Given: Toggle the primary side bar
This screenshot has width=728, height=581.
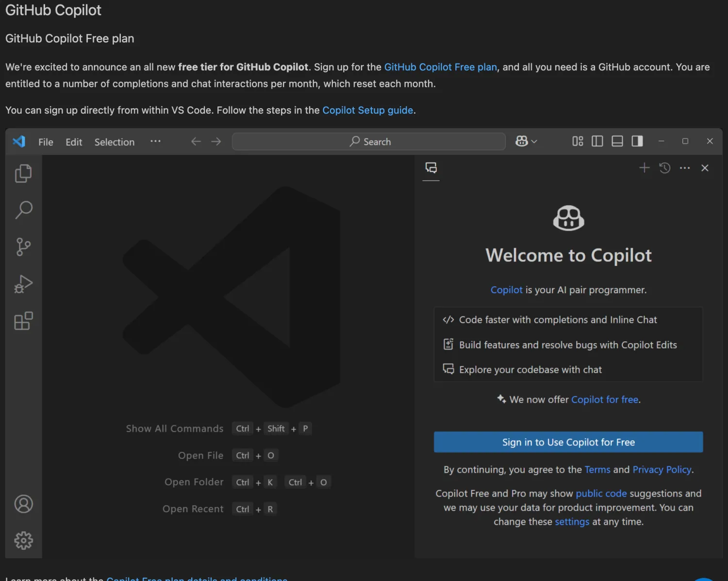Looking at the screenshot, I should (x=597, y=141).
